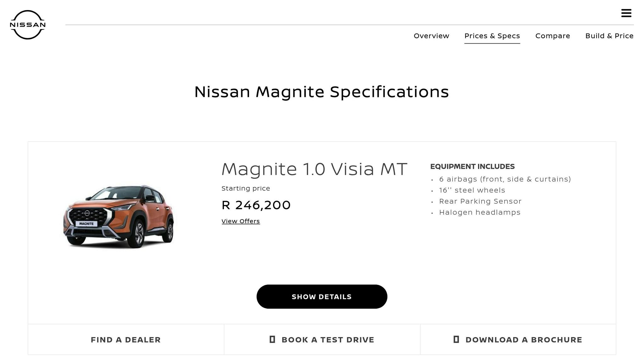This screenshot has width=644, height=362.
Task: Click the icon beside Download a Brochure
Action: tap(457, 339)
